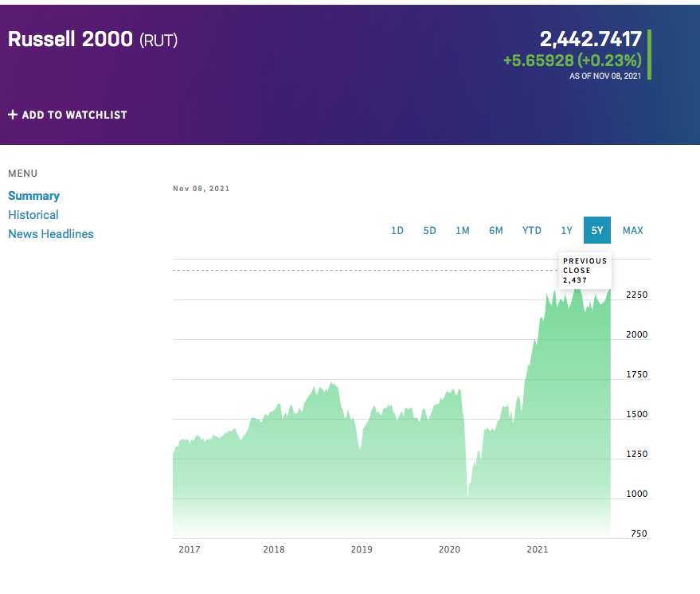
Task: Click the 2019 x-axis label
Action: click(x=362, y=550)
